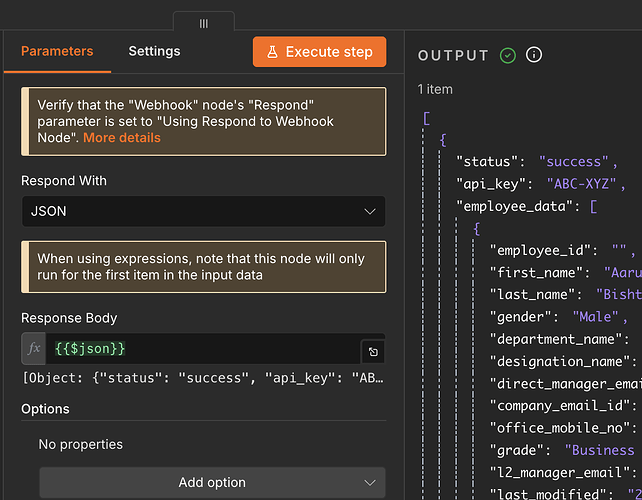
Task: Open the Respond With JSON dropdown
Action: [x=203, y=211]
